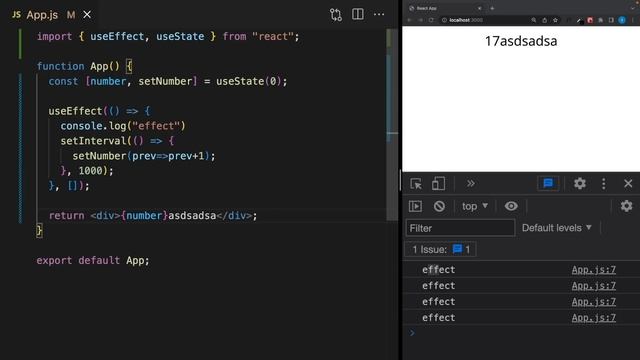Go back in the browser
Viewport: 640px width, 360px height.
pyautogui.click(x=409, y=20)
